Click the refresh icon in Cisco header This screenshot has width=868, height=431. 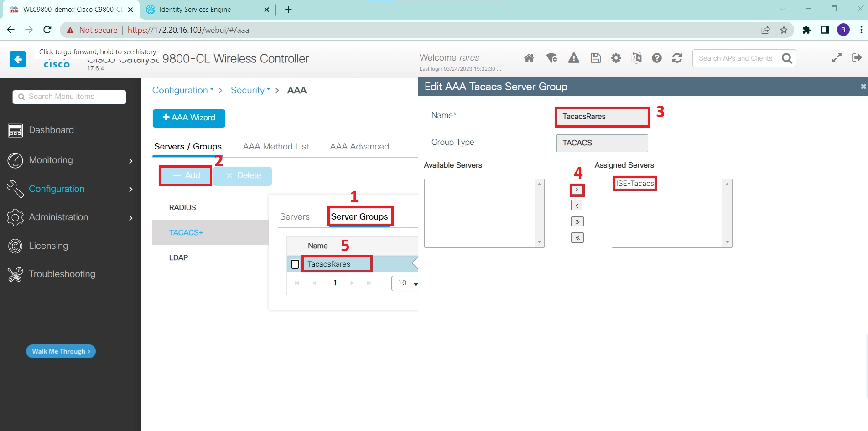[x=677, y=58]
